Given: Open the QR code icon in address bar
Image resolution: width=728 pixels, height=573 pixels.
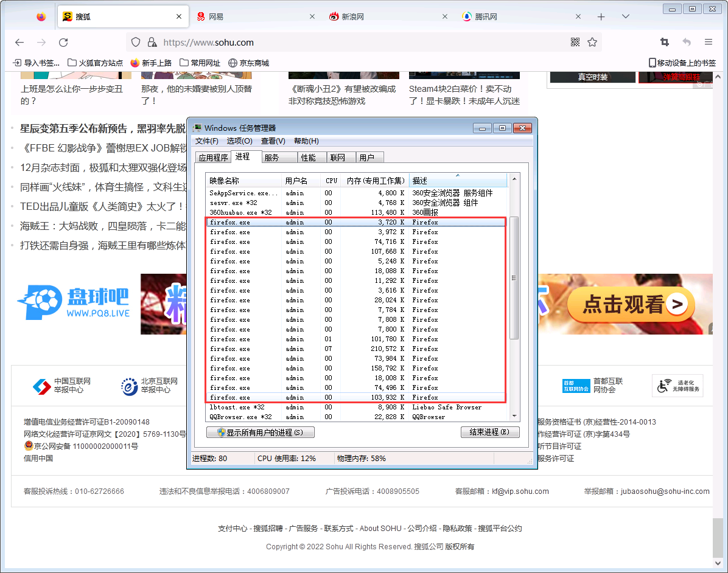Looking at the screenshot, I should tap(575, 42).
